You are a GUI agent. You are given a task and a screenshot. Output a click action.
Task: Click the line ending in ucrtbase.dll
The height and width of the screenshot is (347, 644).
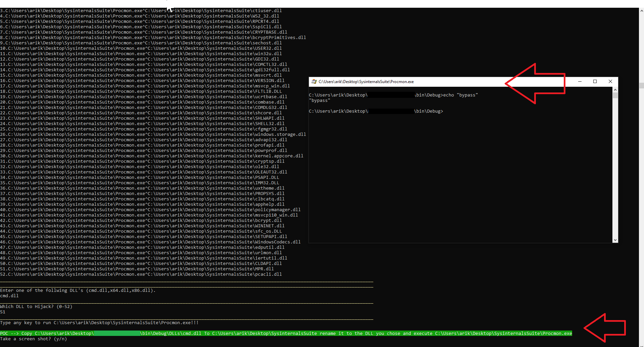[144, 97]
